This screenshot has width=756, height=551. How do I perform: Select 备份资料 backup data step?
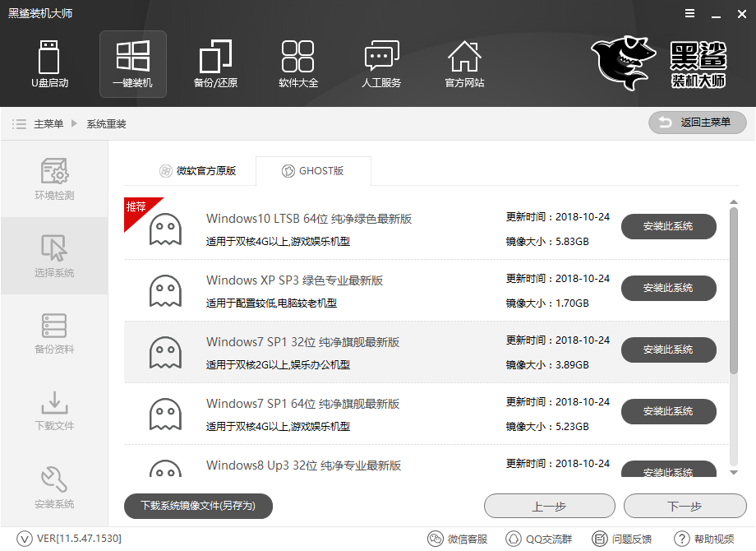click(53, 333)
